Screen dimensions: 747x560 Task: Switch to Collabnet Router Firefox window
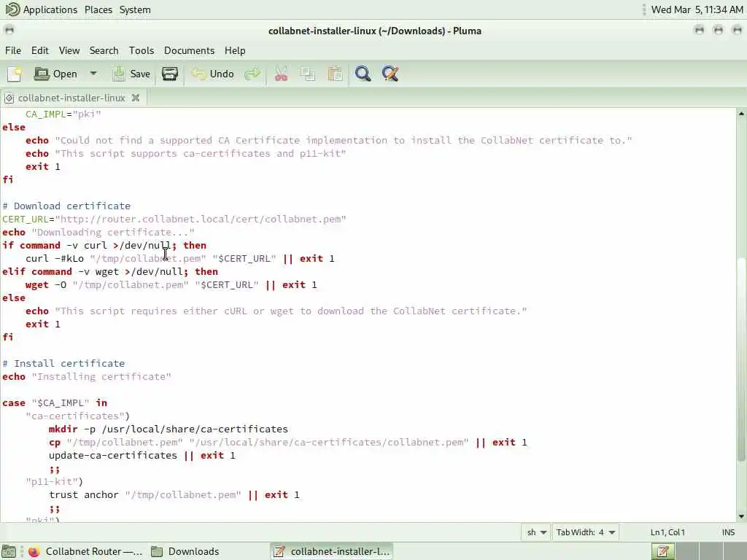point(85,551)
